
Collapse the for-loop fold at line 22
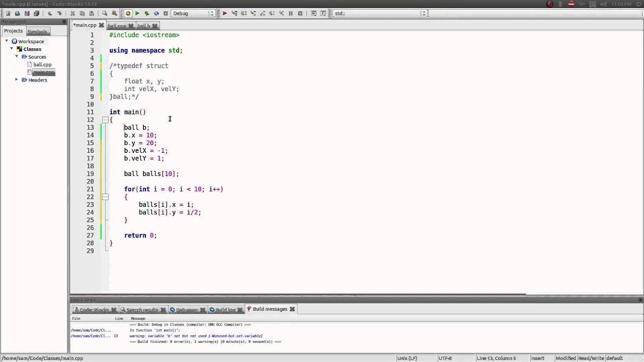[x=105, y=197]
